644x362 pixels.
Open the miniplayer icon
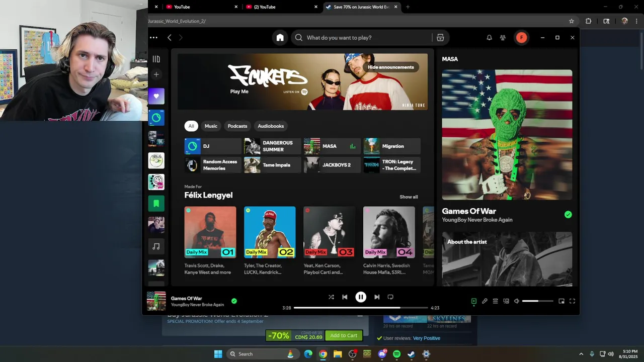(561, 301)
